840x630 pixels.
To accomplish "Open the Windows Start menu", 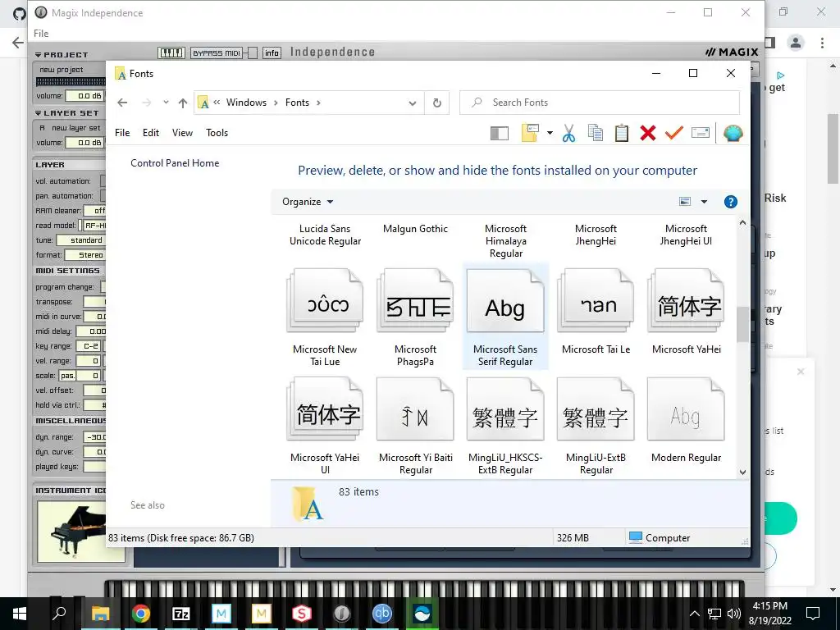I will click(x=20, y=614).
